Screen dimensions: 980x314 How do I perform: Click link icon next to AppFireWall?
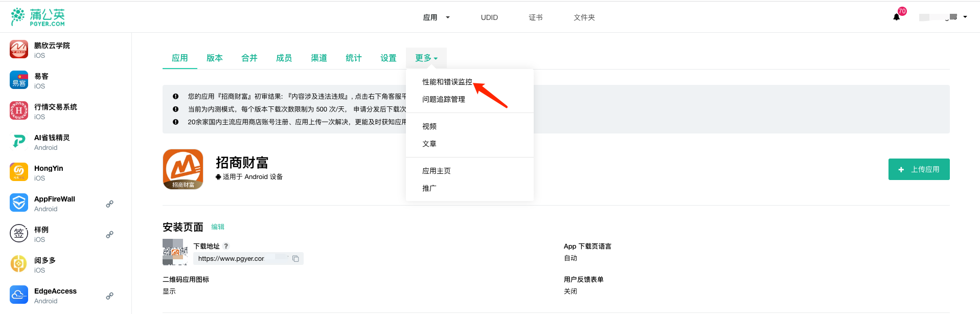tap(109, 204)
